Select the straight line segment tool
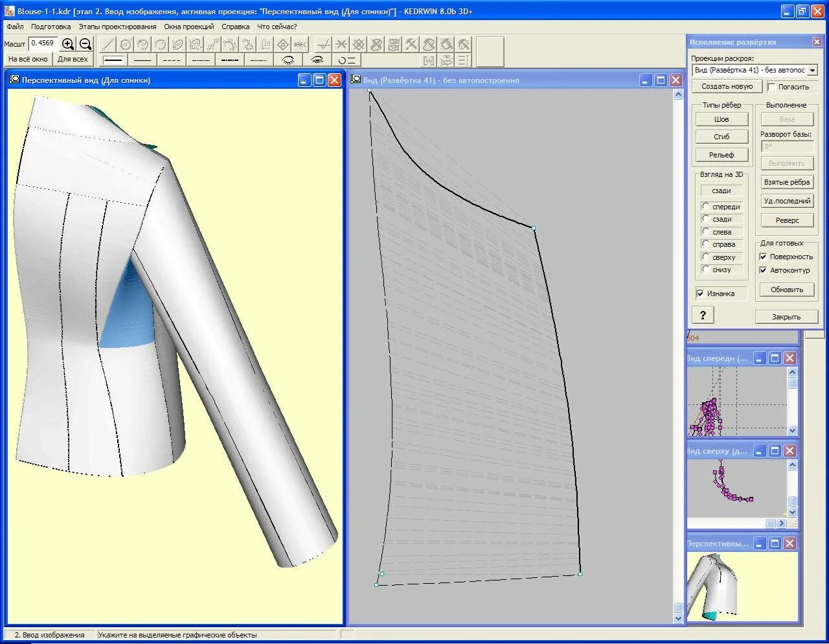The height and width of the screenshot is (644, 829). (108, 44)
